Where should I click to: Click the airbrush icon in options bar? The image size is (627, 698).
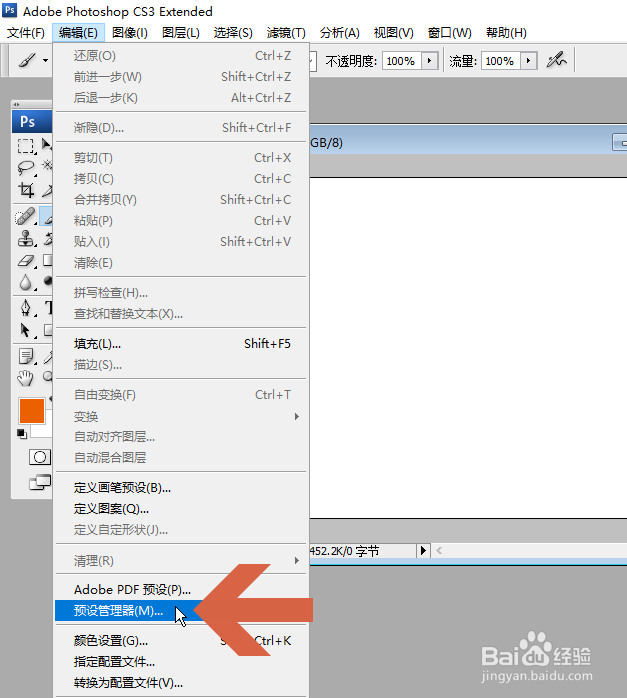pyautogui.click(x=556, y=60)
